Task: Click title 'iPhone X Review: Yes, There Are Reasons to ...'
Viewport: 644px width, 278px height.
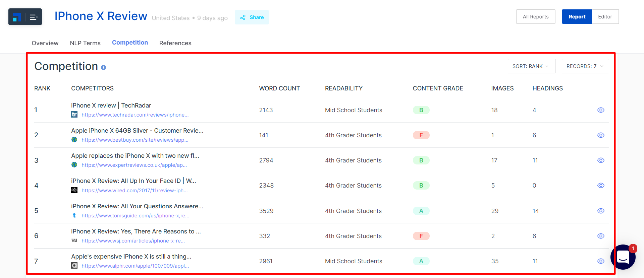Action: tap(136, 231)
